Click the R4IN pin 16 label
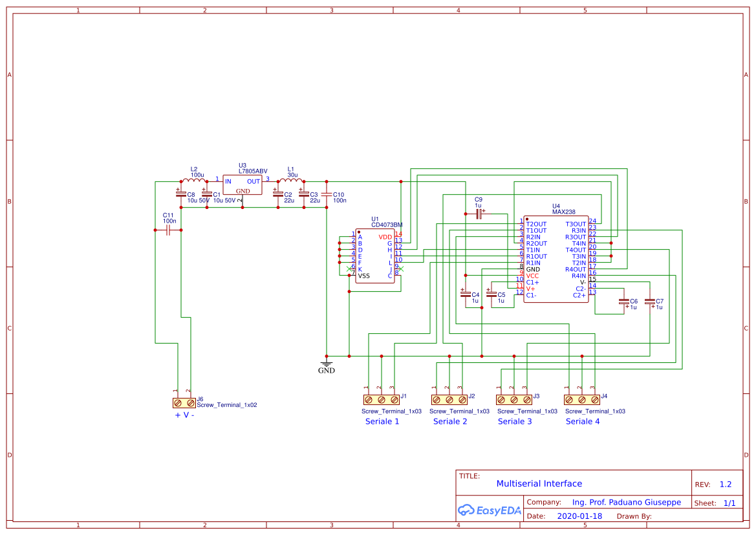The image size is (756, 535). (579, 275)
